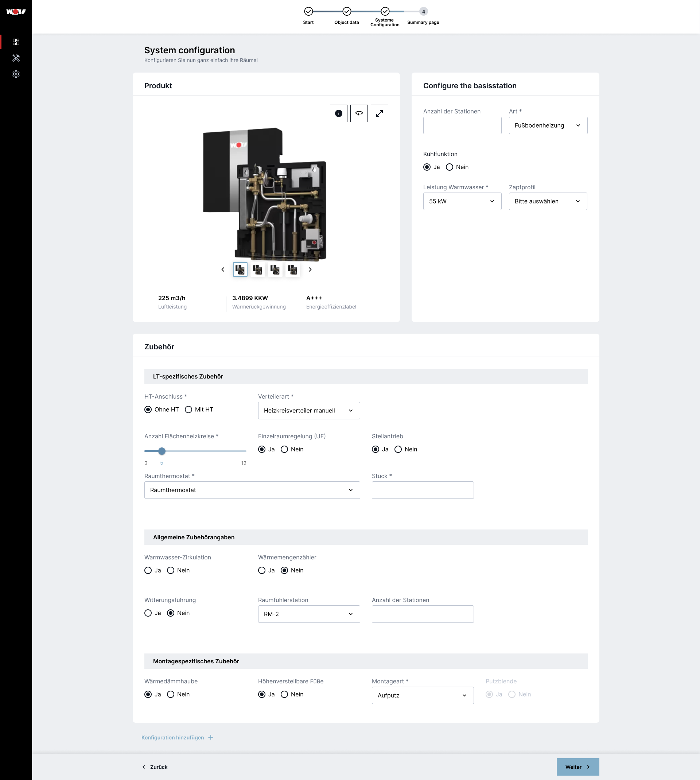Screen dimensions: 700x780
Task: Select Mit HT connection option
Action: [188, 410]
